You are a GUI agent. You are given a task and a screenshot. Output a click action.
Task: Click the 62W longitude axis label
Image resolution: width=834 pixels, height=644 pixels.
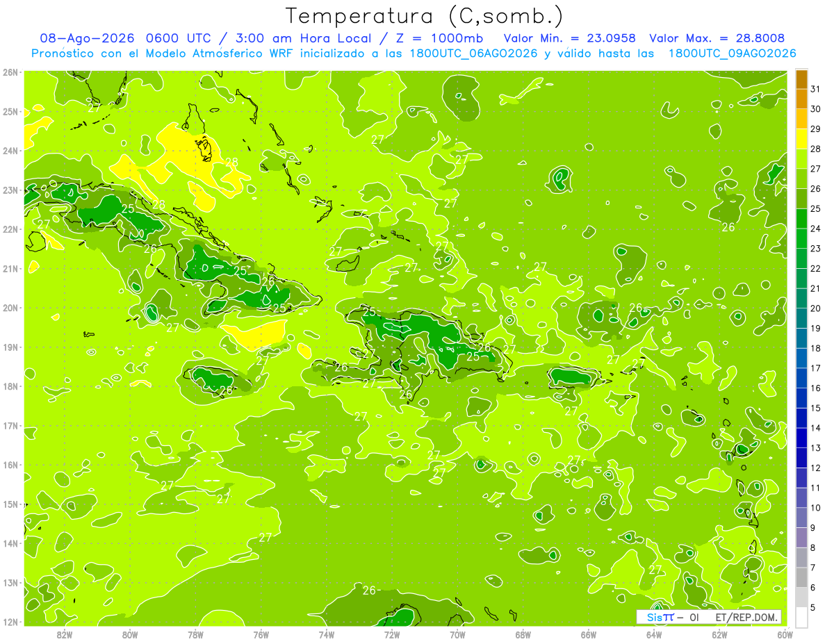coord(719,634)
